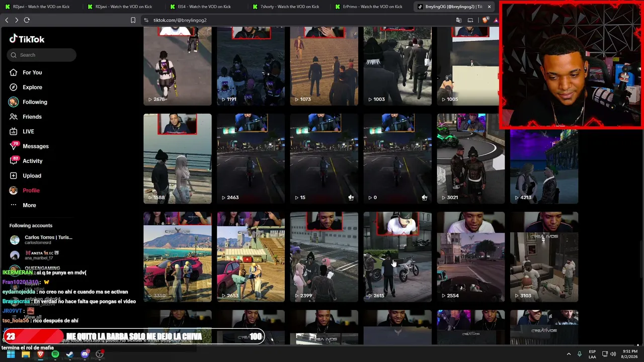The height and width of the screenshot is (362, 644).
Task: Click the TikTok logo
Action: point(27,39)
